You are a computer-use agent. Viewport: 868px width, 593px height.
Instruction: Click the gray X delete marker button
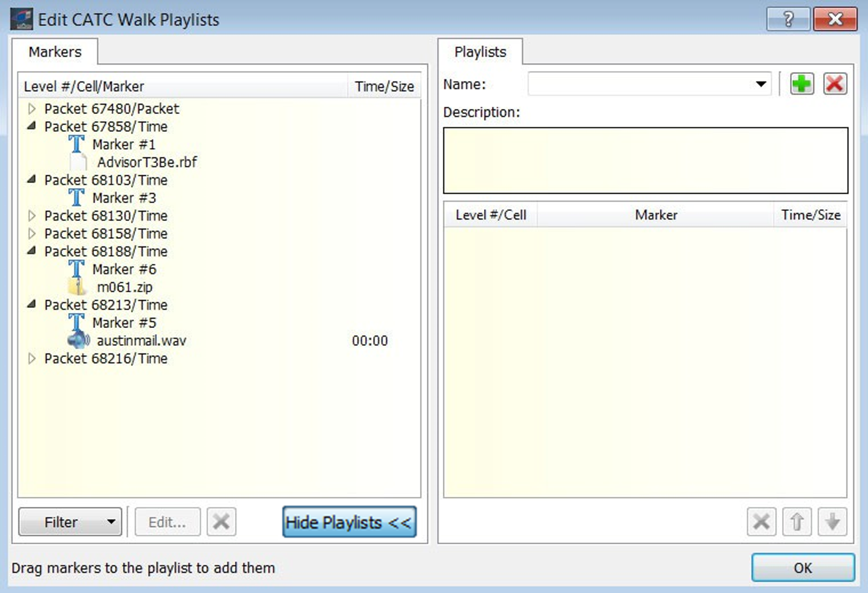click(221, 522)
